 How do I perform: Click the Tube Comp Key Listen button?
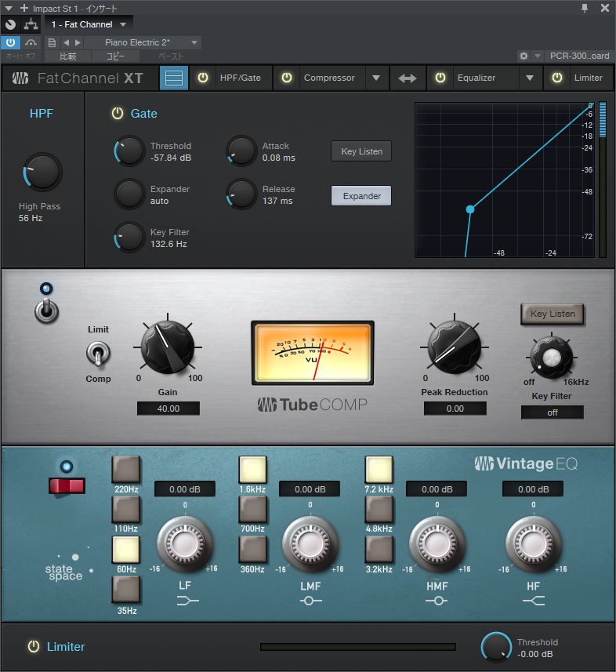pos(553,314)
